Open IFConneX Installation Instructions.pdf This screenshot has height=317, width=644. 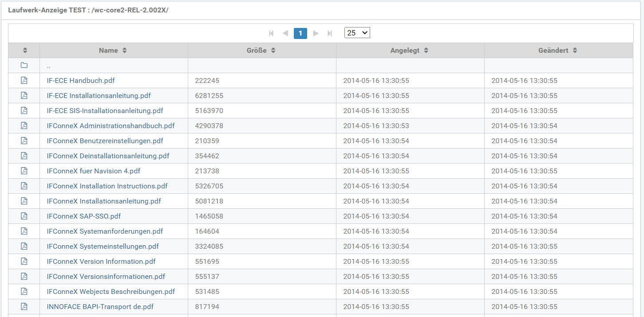[107, 186]
